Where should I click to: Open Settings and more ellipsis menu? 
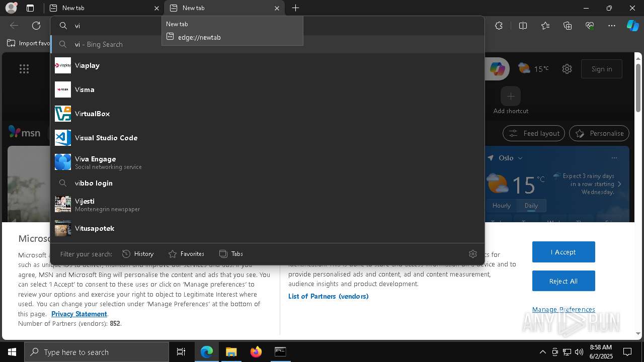pyautogui.click(x=612, y=26)
